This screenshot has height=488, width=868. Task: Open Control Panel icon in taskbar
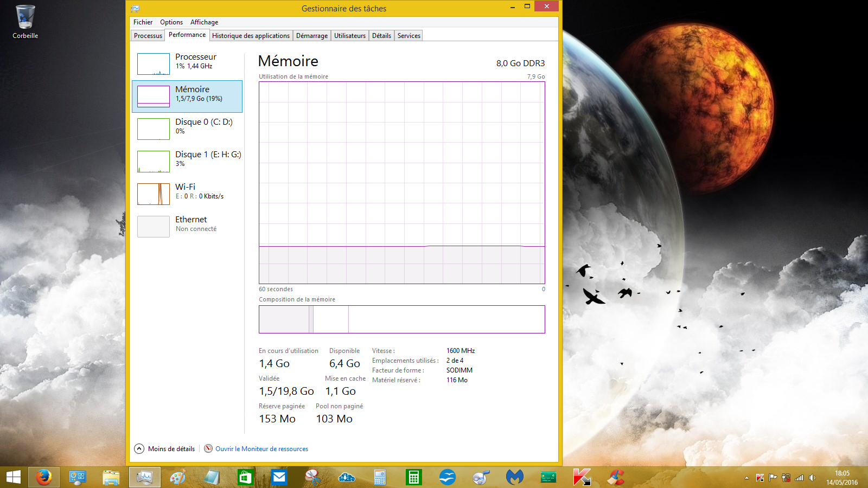(x=78, y=477)
